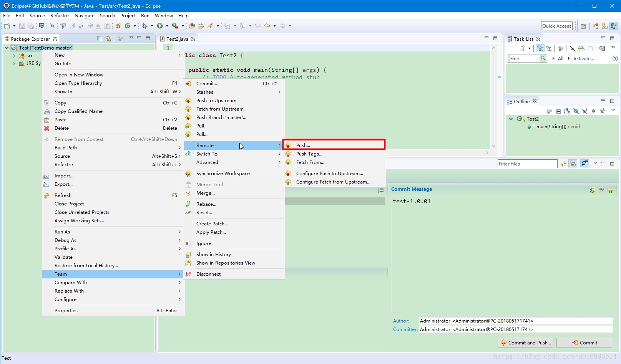Toggle Link with Editor in Package Explorer
This screenshot has height=364, width=621.
click(108, 38)
